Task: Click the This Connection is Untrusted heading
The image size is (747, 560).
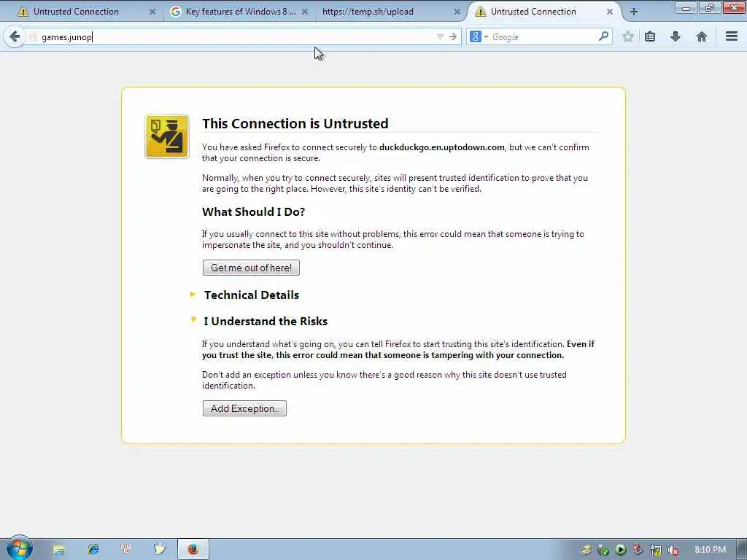Action: [x=295, y=123]
